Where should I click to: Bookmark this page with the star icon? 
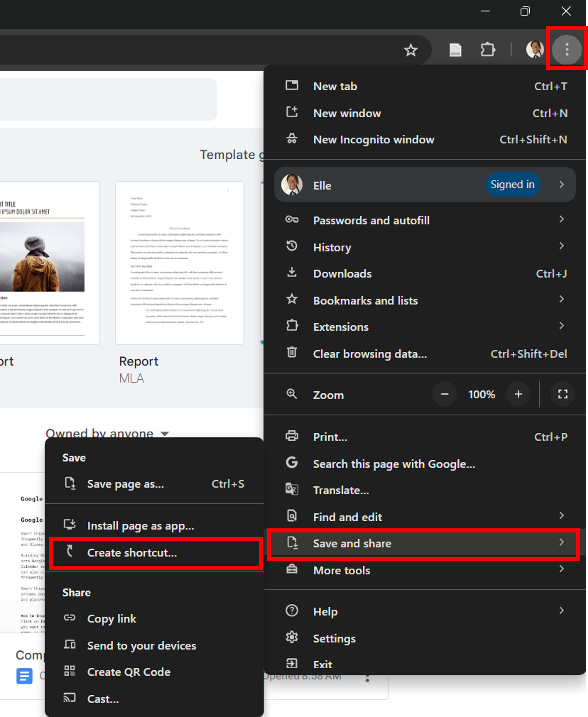tap(411, 50)
